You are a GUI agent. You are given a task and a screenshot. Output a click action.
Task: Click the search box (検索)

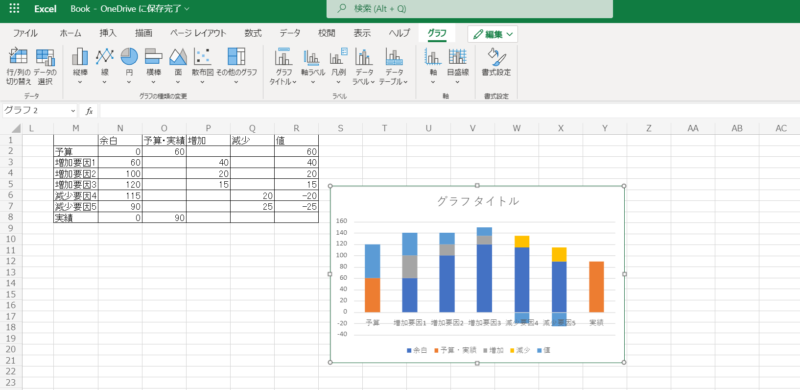point(469,9)
